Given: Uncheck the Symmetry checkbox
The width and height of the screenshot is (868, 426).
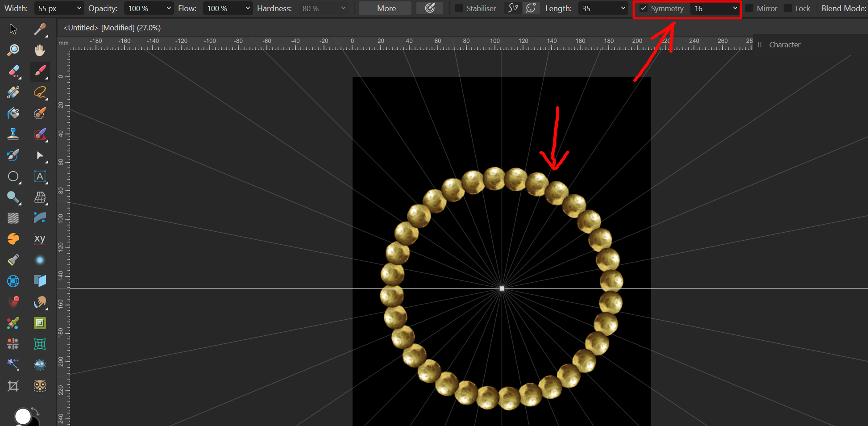Looking at the screenshot, I should coord(644,8).
